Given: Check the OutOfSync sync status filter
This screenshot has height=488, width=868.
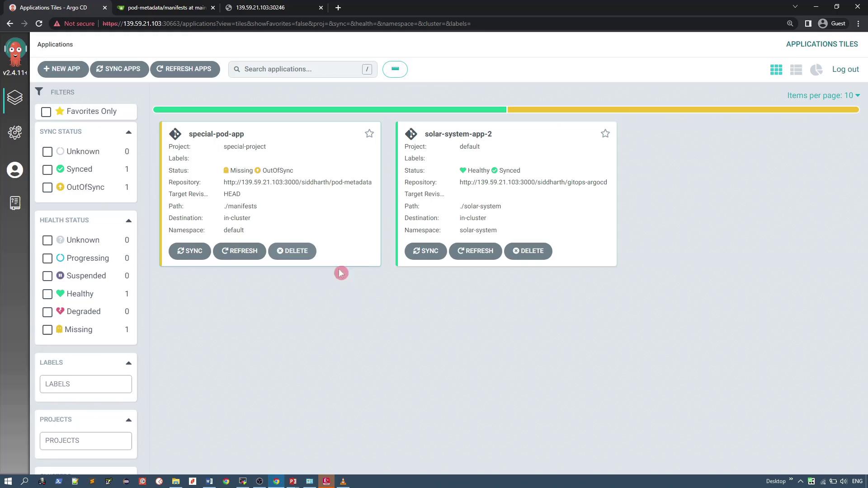Looking at the screenshot, I should tap(47, 187).
